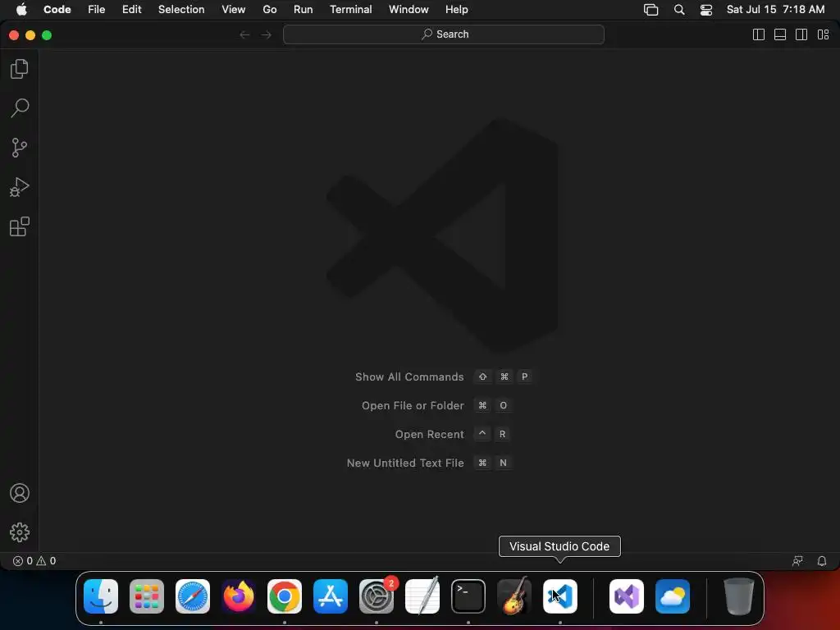This screenshot has height=630, width=840.
Task: Open purple Visual Studio Dock icon
Action: coord(627,596)
